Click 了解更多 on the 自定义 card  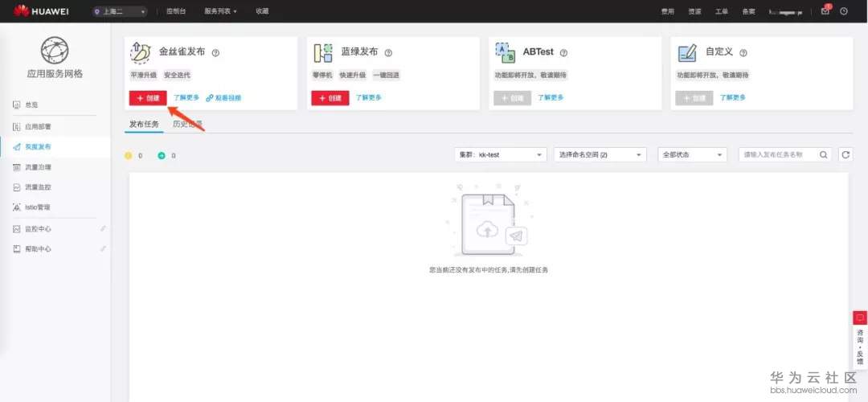pyautogui.click(x=733, y=97)
